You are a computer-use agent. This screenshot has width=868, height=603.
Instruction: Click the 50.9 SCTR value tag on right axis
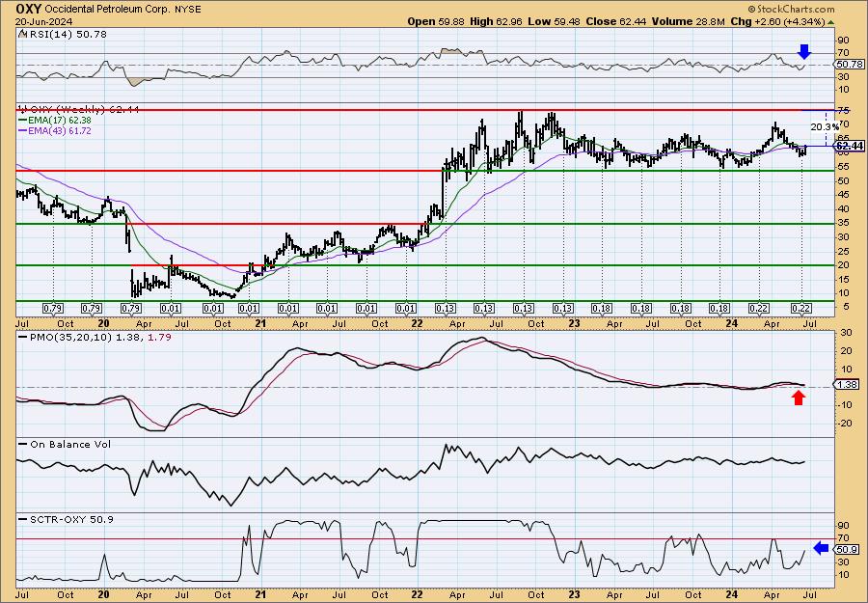(x=847, y=550)
